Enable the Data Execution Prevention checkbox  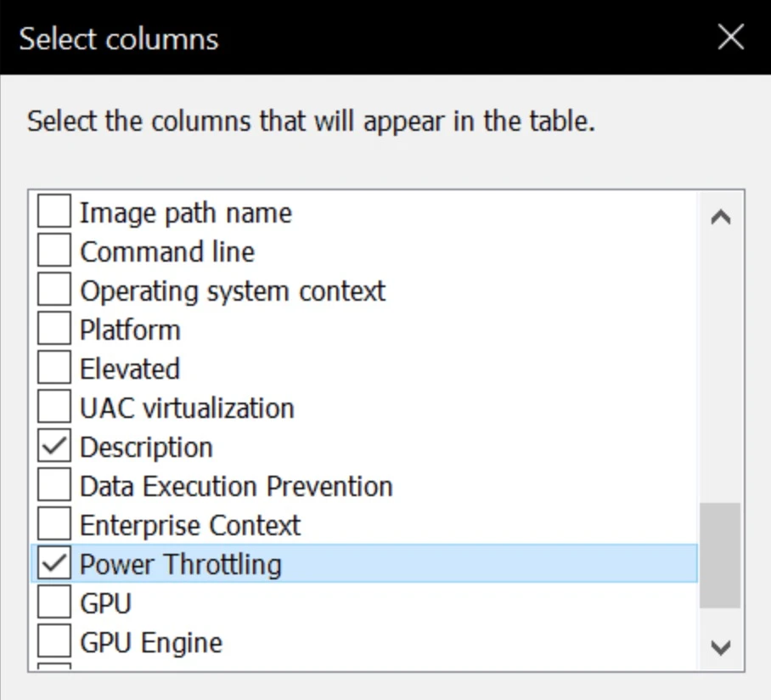(53, 486)
